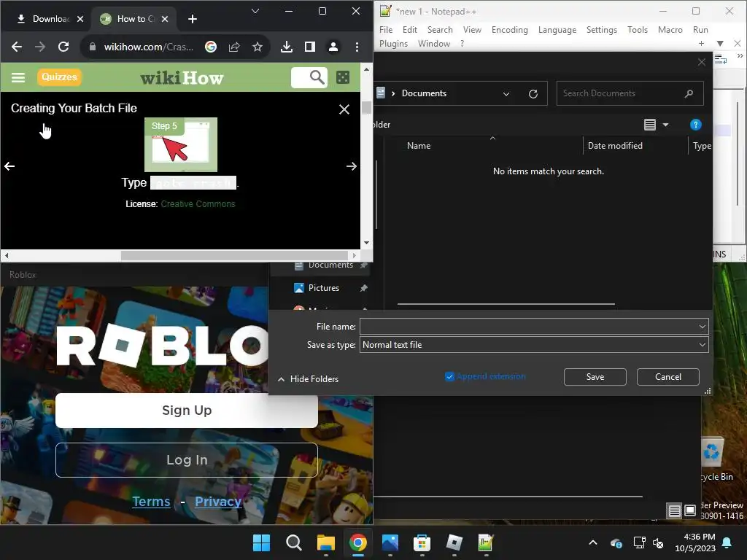Click the Search Documents magnifier icon
The image size is (747, 560).
point(689,93)
